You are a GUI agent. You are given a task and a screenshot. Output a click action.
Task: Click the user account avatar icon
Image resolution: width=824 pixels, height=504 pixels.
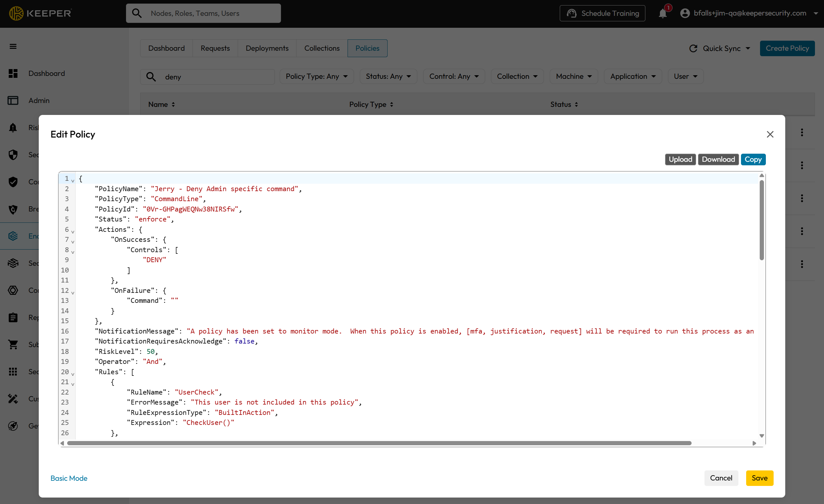685,13
